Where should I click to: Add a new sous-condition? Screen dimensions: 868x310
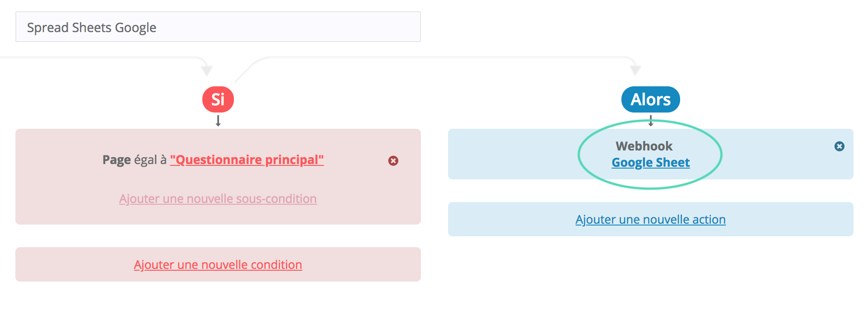coord(218,199)
